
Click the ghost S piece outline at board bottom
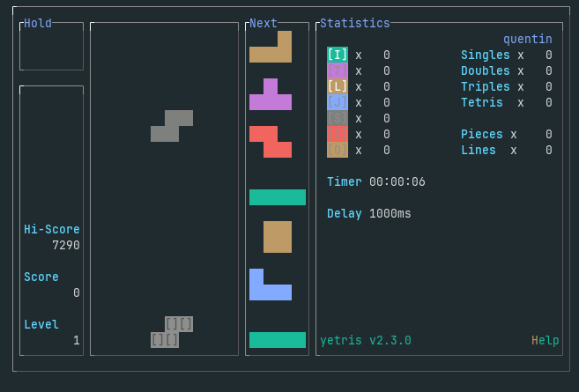coord(172,332)
